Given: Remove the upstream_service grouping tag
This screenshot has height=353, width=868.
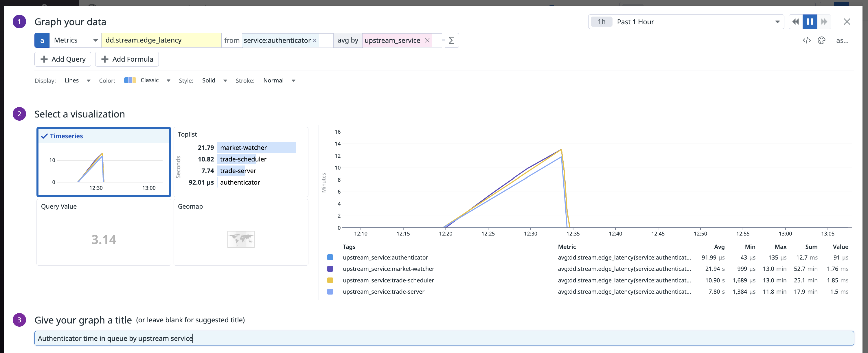Looking at the screenshot, I should pos(427,41).
